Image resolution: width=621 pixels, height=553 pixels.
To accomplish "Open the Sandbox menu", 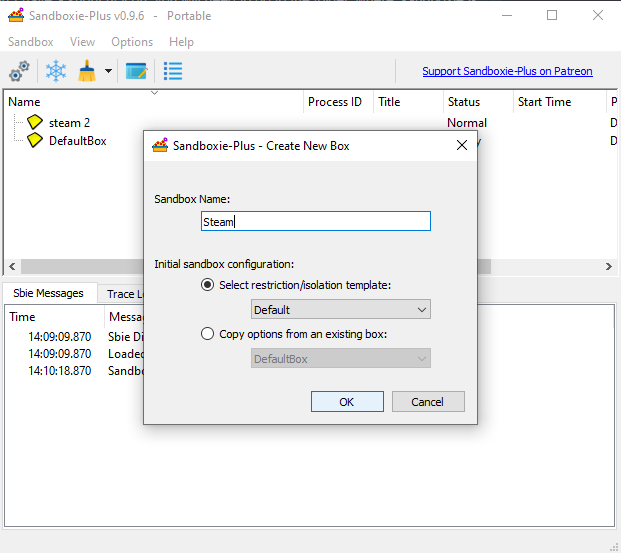I will click(30, 42).
